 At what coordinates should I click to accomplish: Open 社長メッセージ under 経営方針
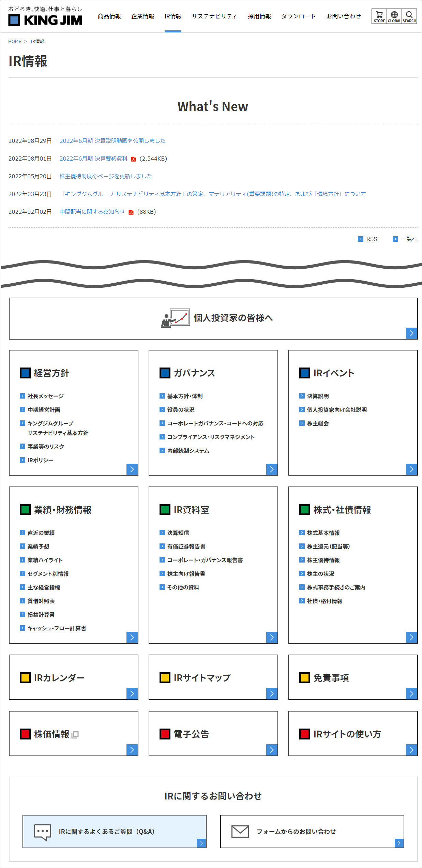(x=45, y=396)
